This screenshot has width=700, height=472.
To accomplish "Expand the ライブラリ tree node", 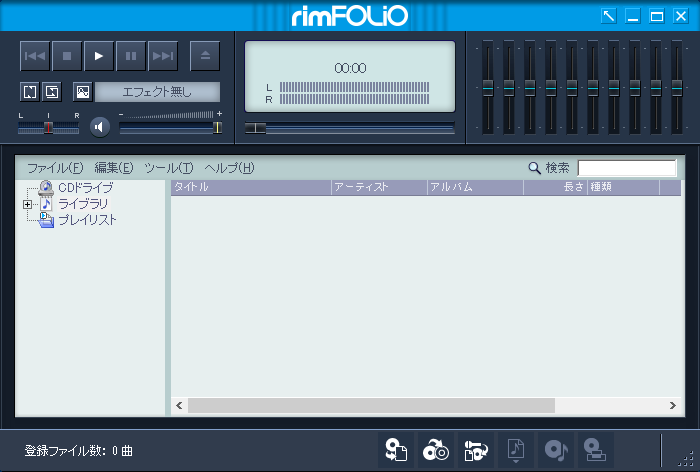I will point(27,205).
